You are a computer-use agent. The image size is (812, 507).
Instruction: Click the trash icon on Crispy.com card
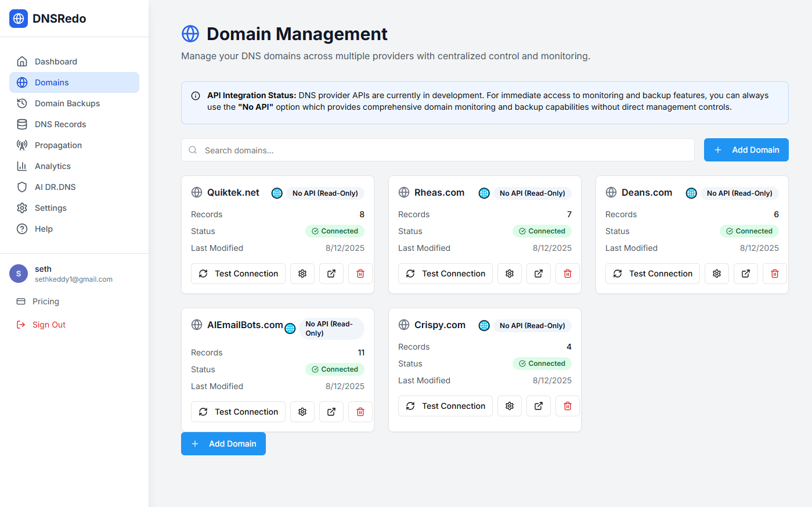tap(568, 406)
